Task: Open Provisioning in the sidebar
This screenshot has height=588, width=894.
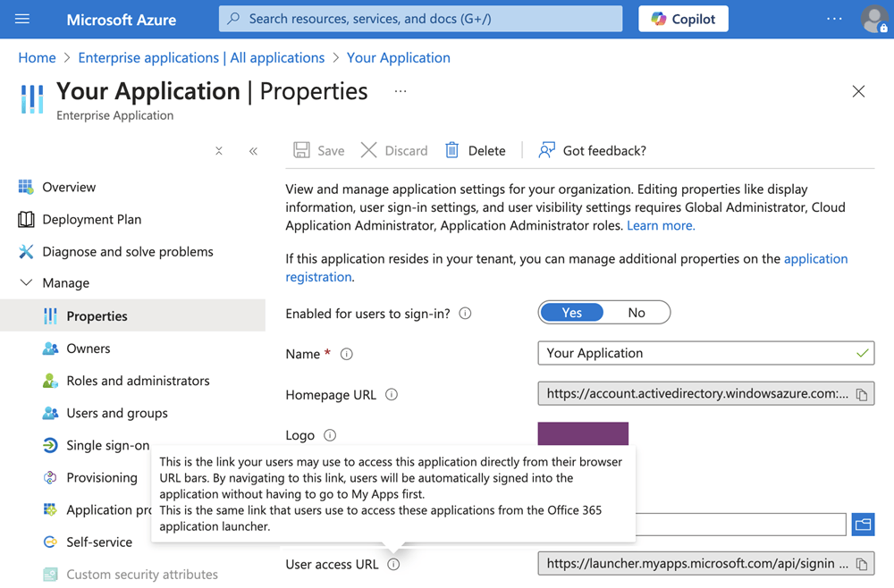Action: click(x=102, y=477)
